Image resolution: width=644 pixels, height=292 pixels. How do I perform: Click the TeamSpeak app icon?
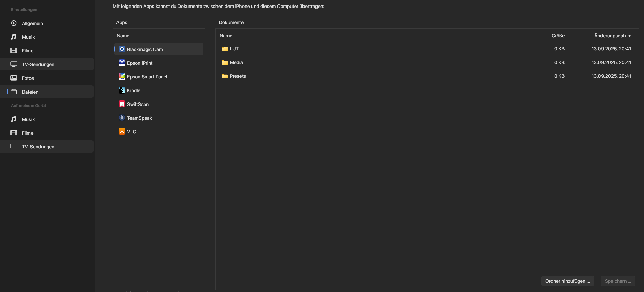122,118
